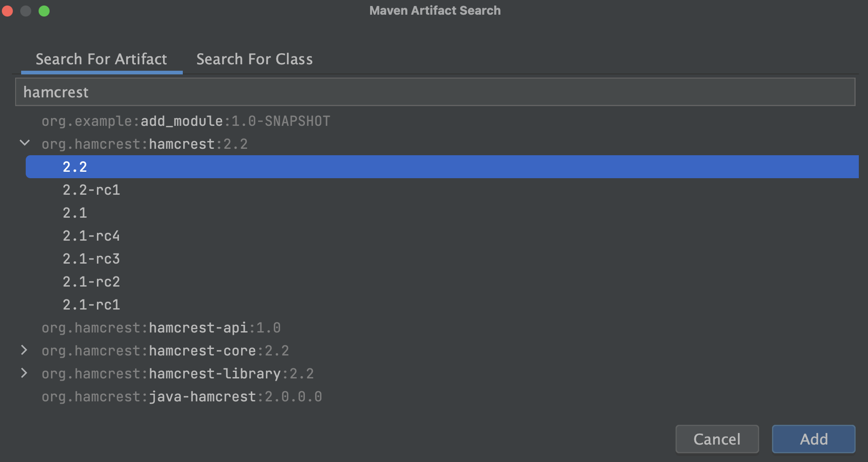This screenshot has height=462, width=868.
Task: Expand the org.hamcrest:hamcrest-core:2.2 entry
Action: [x=24, y=350]
